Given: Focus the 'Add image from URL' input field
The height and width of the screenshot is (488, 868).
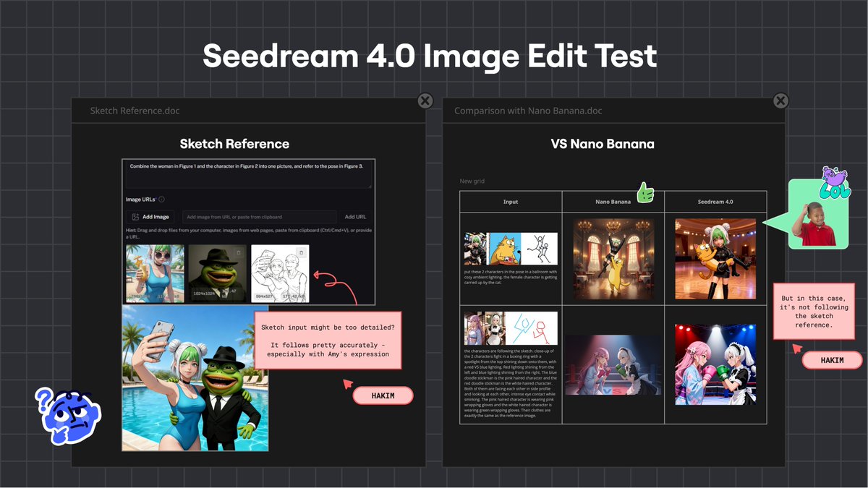Looking at the screenshot, I should [x=258, y=217].
